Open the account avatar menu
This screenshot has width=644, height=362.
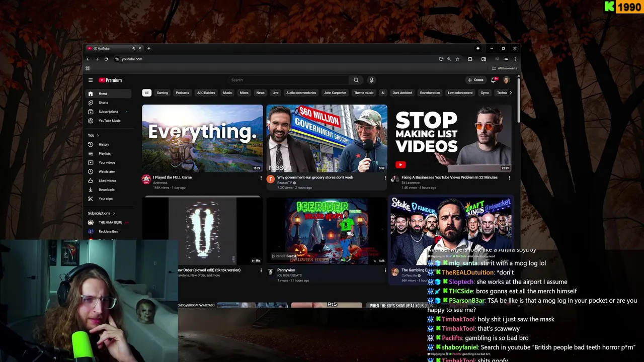(x=507, y=80)
